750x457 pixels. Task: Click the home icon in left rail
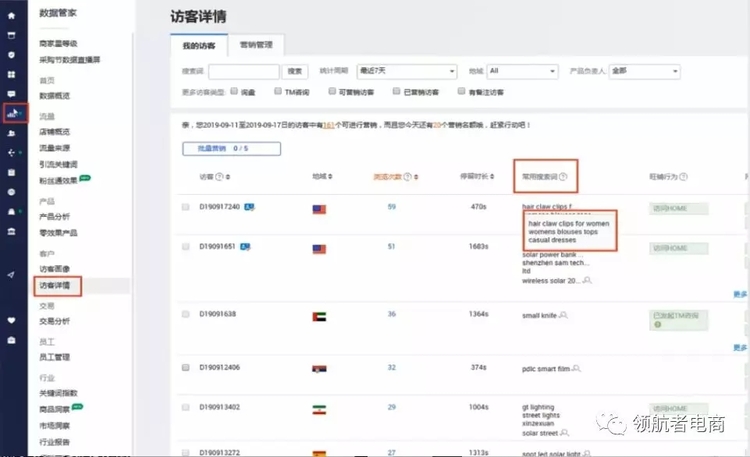point(11,17)
